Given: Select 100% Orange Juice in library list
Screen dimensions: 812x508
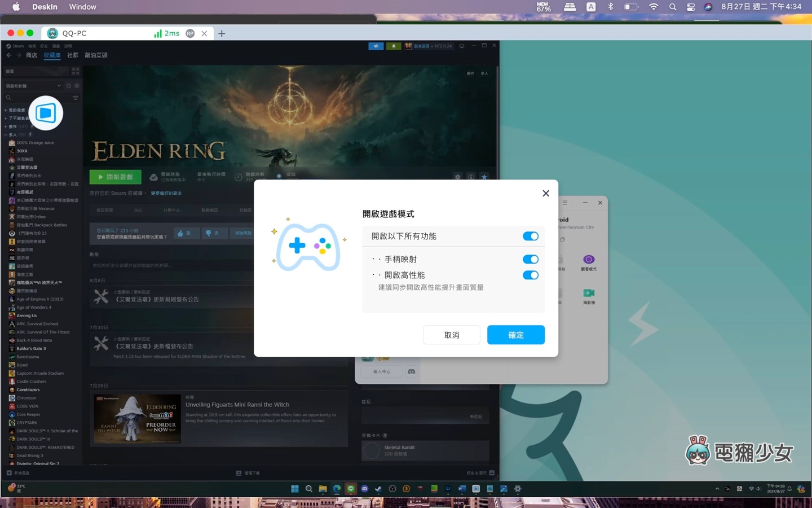Looking at the screenshot, I should coord(35,143).
